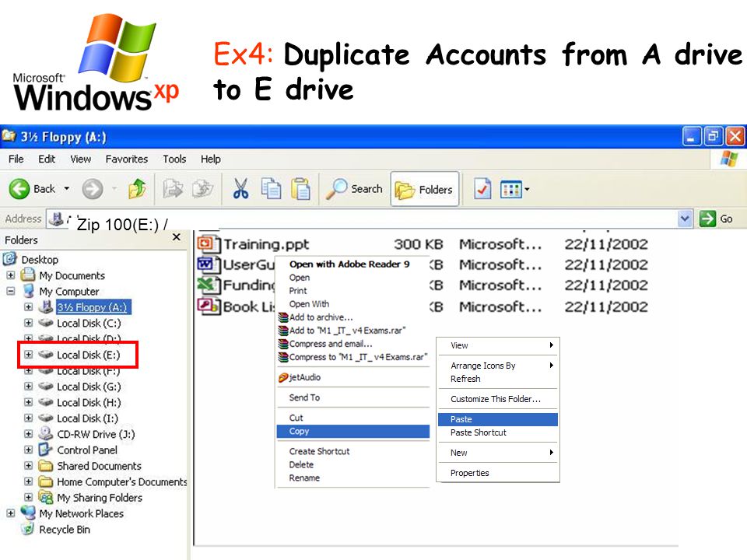Screen dimensions: 747x560
Task: Open the Tools menu
Action: [174, 159]
